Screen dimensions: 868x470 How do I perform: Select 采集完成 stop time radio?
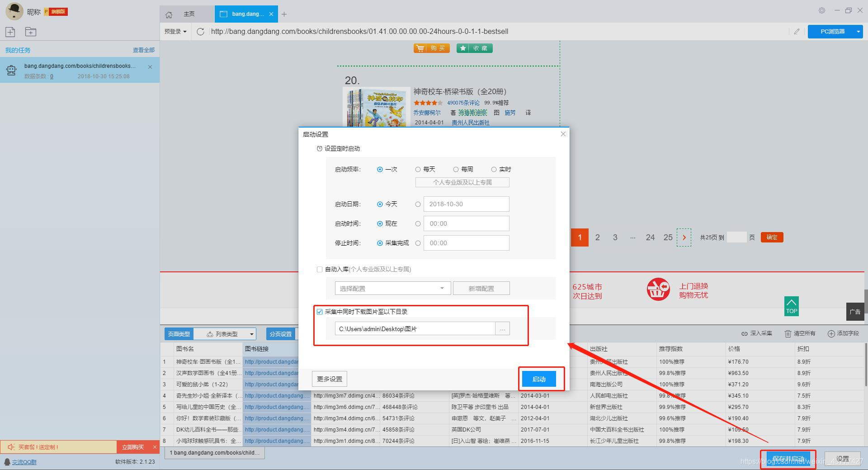tap(380, 243)
